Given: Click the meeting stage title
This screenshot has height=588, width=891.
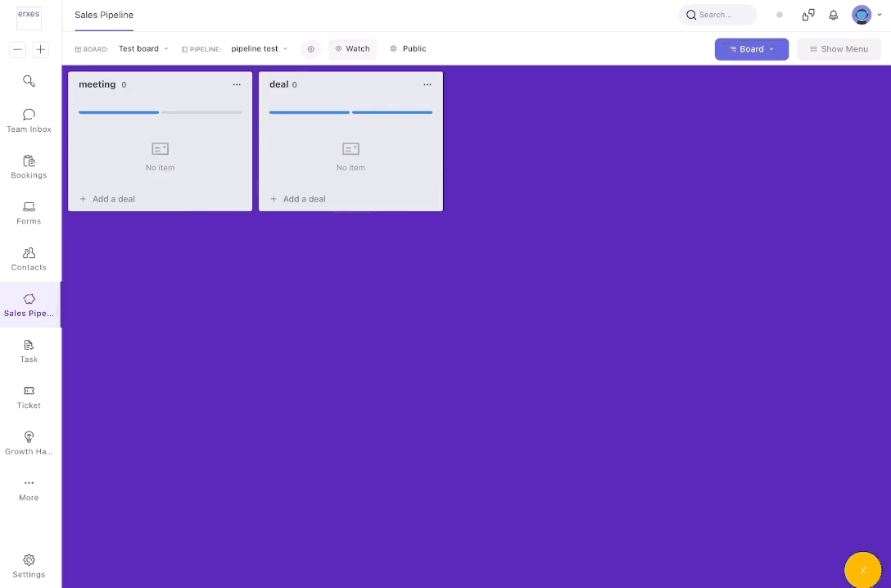Looking at the screenshot, I should (x=97, y=84).
